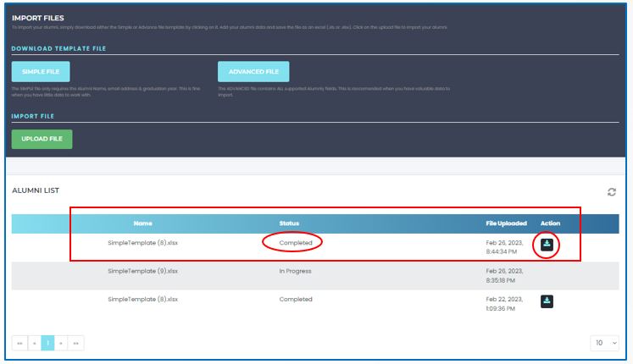
Task: Download the Simple File template
Action: click(x=41, y=72)
